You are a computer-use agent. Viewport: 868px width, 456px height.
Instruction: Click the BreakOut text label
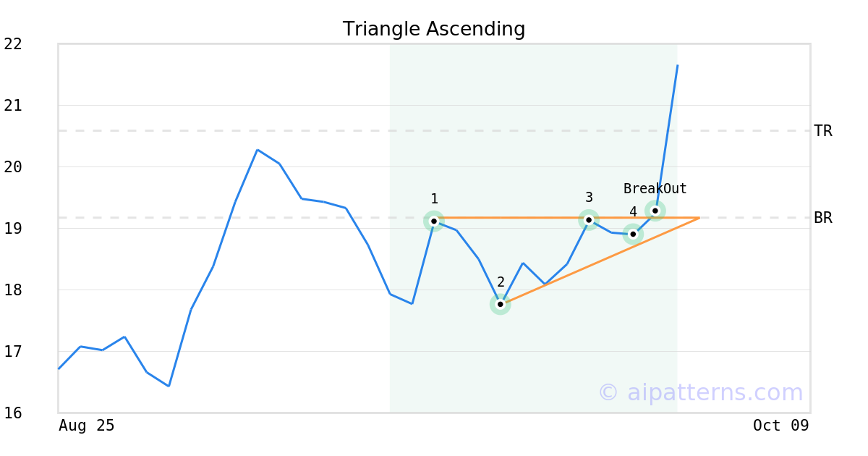pyautogui.click(x=655, y=189)
